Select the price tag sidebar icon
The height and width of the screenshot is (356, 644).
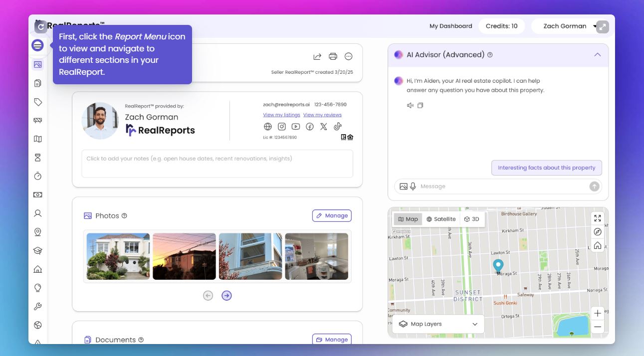(x=37, y=102)
